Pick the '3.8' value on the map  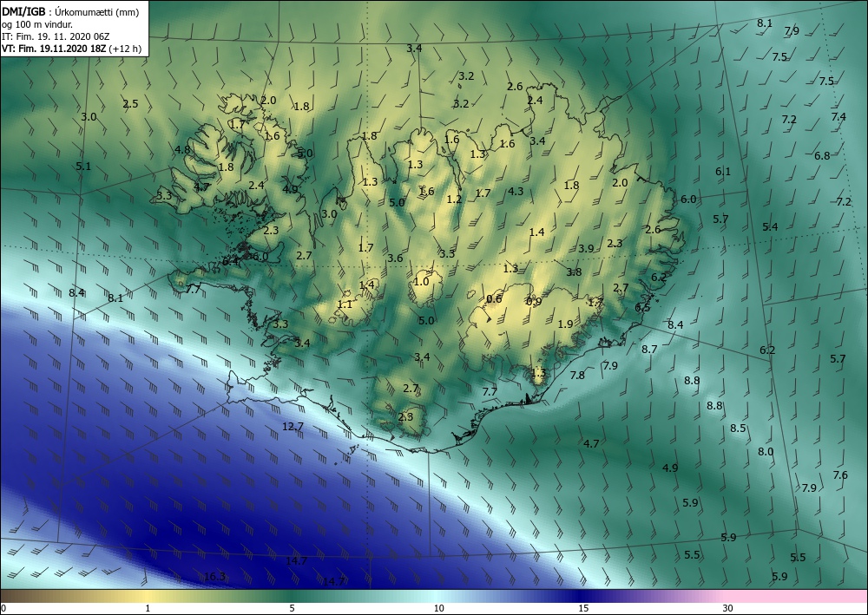[574, 272]
